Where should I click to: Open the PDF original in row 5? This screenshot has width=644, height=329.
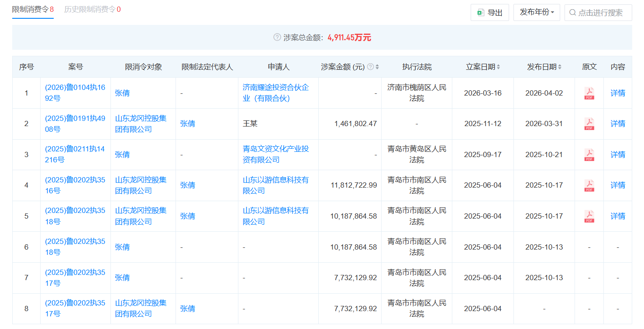click(589, 216)
